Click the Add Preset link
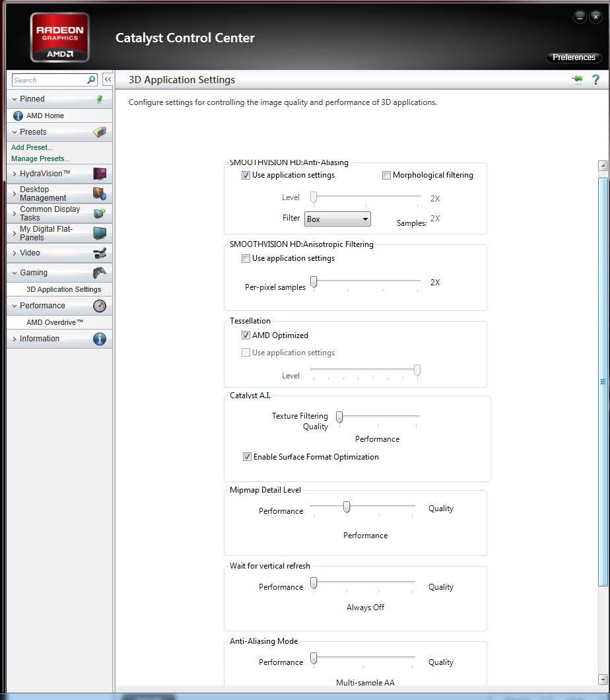The width and height of the screenshot is (610, 700). (x=32, y=147)
